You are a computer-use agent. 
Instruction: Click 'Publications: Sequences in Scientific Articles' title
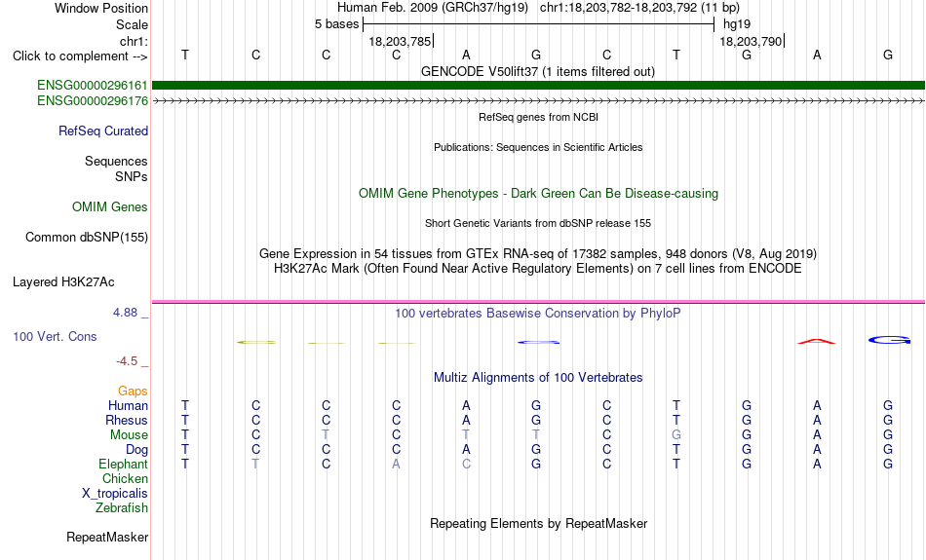pyautogui.click(x=538, y=147)
